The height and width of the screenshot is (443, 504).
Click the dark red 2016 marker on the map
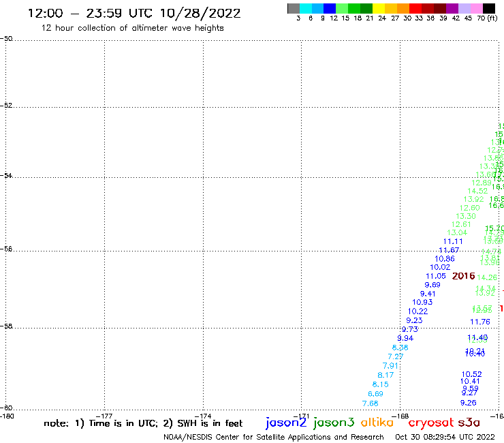(x=463, y=276)
